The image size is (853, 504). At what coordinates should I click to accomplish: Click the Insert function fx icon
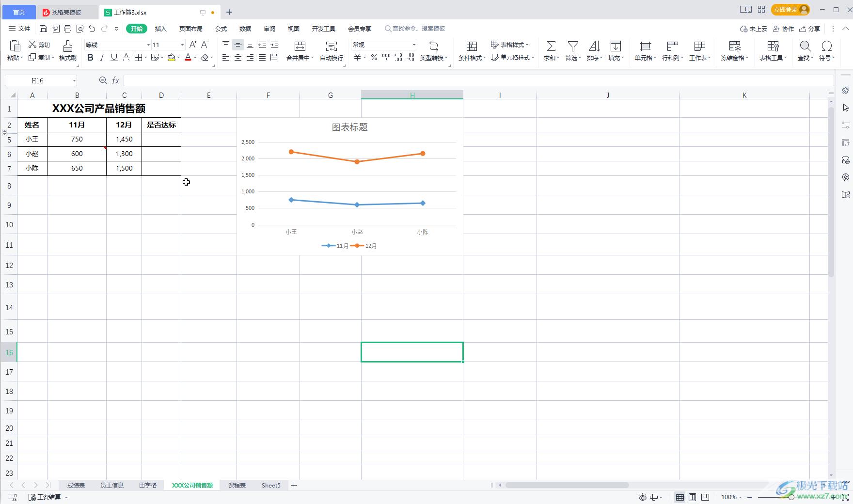coord(115,80)
